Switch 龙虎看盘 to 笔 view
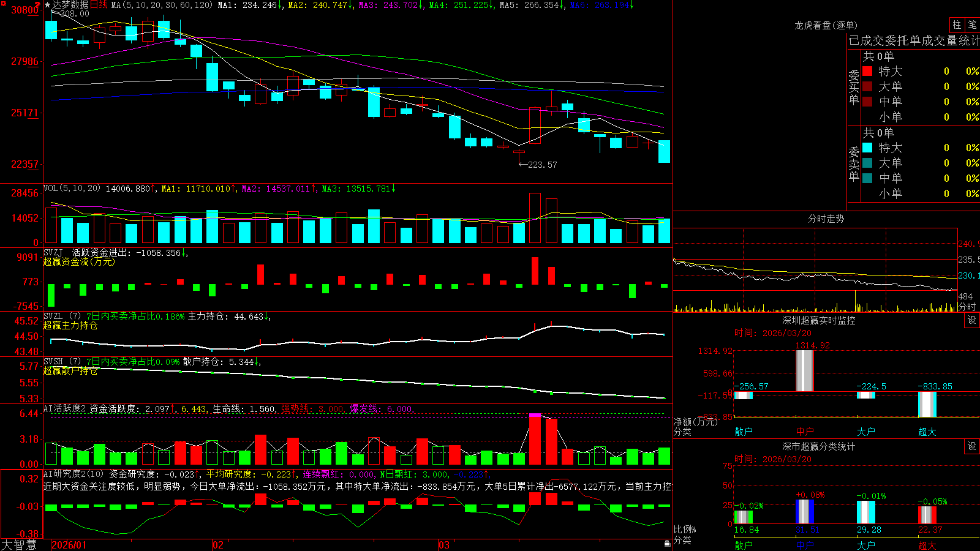The height and width of the screenshot is (551, 980). coord(972,24)
